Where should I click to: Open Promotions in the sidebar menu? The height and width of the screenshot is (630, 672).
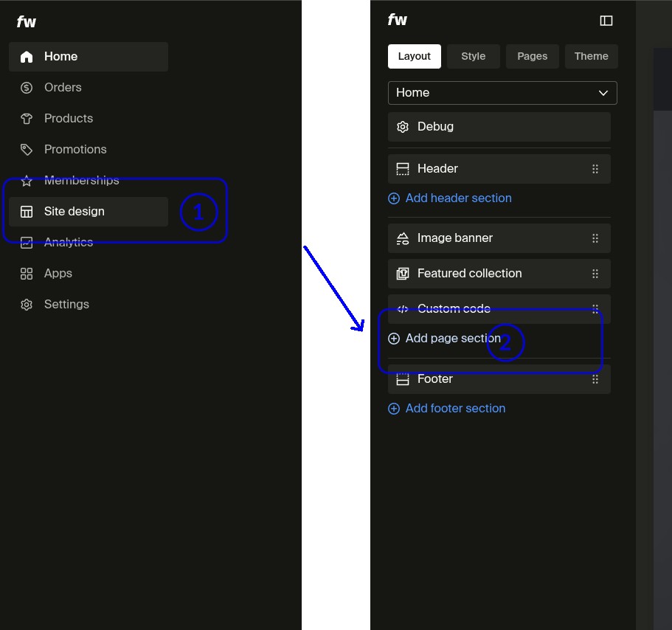pyautogui.click(x=89, y=150)
